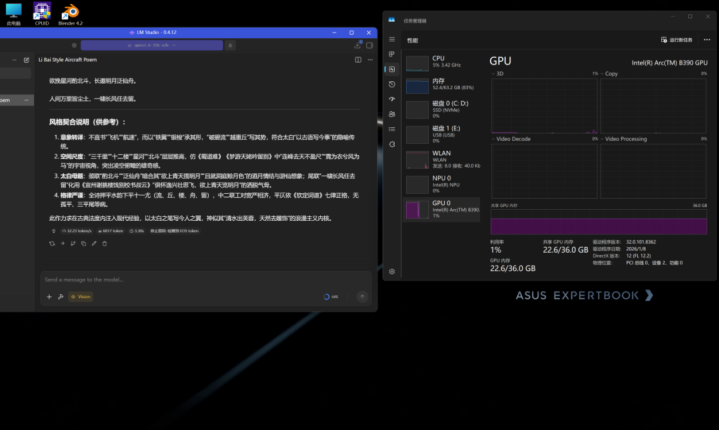Click the plus attach icon in message box
This screenshot has height=430, width=719.
49,297
